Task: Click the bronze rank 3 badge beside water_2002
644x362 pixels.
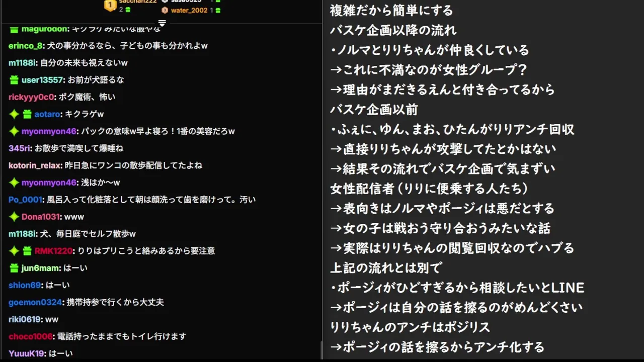Action: point(165,10)
